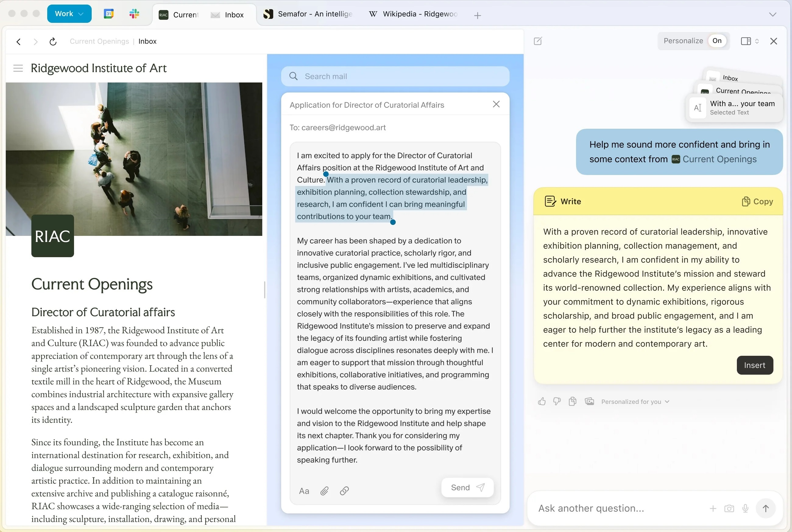Switch to the Inbox tab
This screenshot has width=792, height=532.
pos(228,15)
